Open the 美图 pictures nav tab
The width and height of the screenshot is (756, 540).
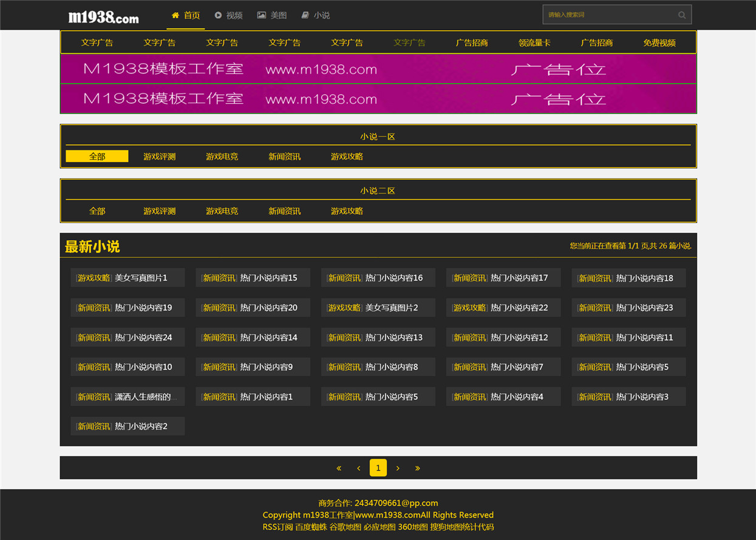(x=272, y=15)
